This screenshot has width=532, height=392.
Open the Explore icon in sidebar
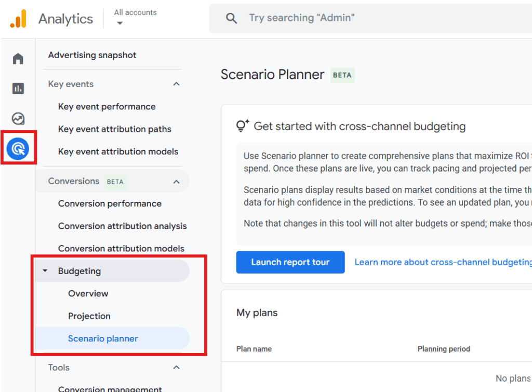[x=18, y=119]
